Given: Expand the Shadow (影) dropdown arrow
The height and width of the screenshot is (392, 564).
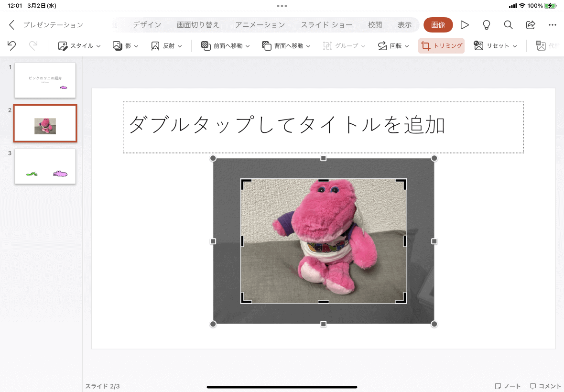Looking at the screenshot, I should [x=136, y=46].
